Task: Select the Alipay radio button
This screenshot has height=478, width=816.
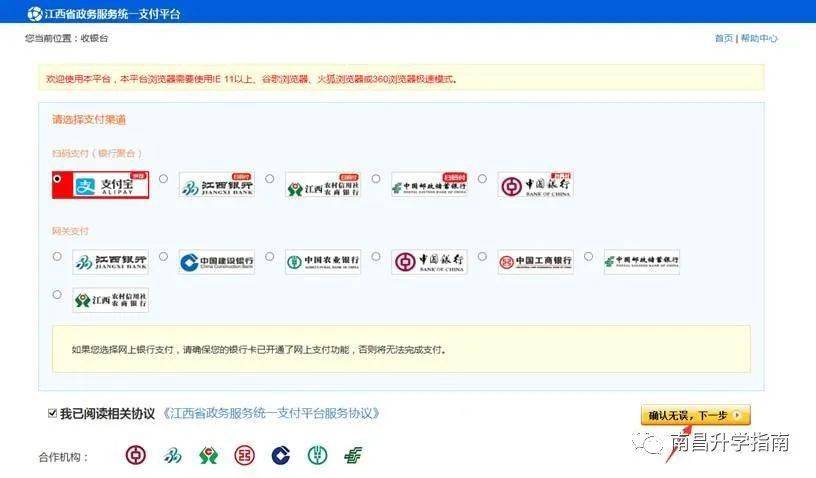Action: coord(57,179)
